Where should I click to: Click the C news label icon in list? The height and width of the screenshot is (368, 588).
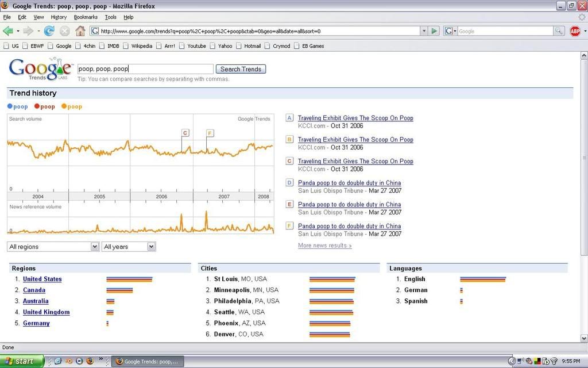[289, 161]
